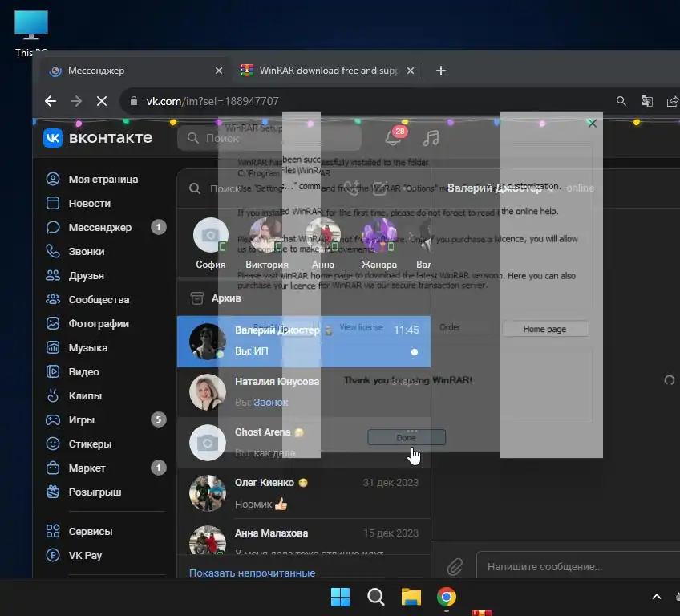680x616 pixels.
Task: Open File Explorer from taskbar
Action: (x=411, y=597)
